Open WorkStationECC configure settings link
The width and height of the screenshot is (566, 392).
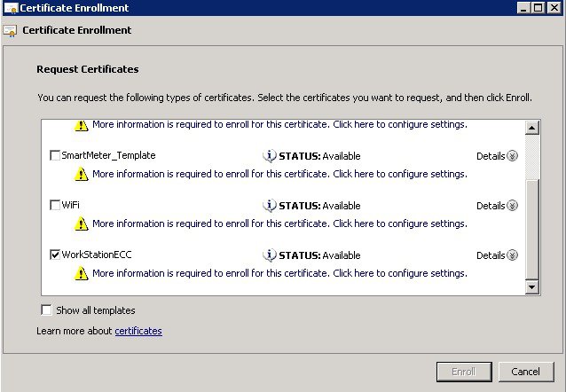[279, 274]
